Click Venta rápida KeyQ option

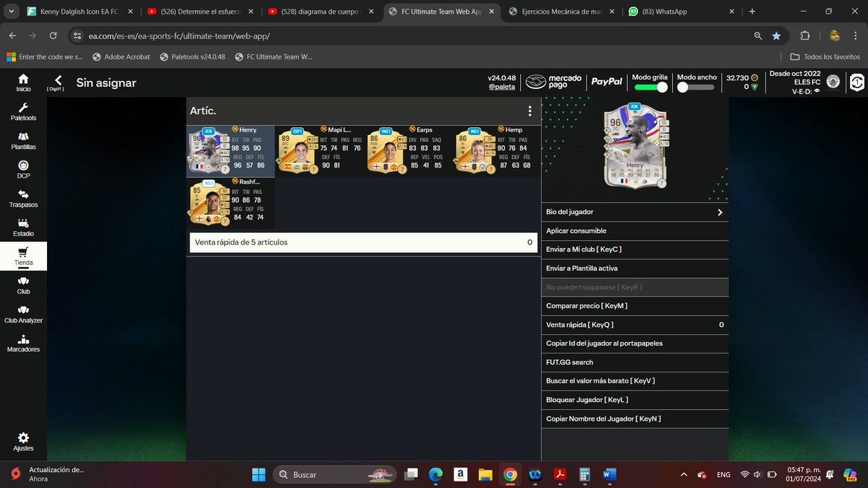[x=636, y=325]
